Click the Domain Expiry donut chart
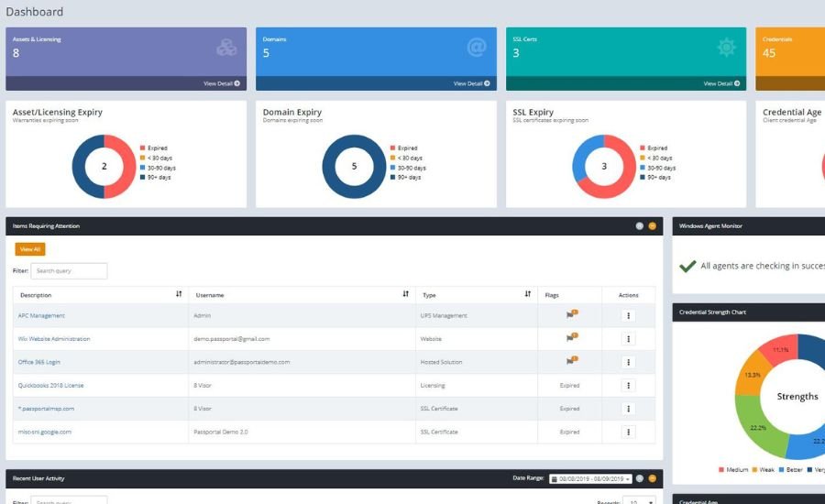The height and width of the screenshot is (504, 825). pos(354,166)
